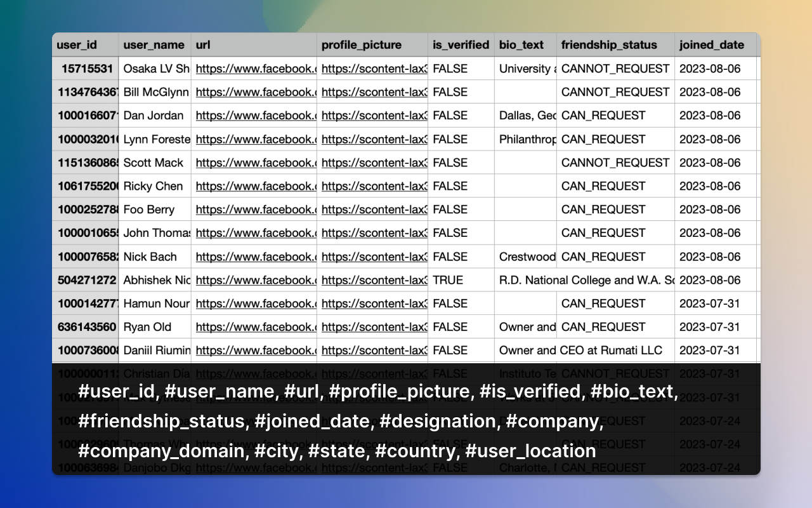Open the scontent profile picture link for Lynn Foreste
The image size is (812, 508).
[374, 139]
